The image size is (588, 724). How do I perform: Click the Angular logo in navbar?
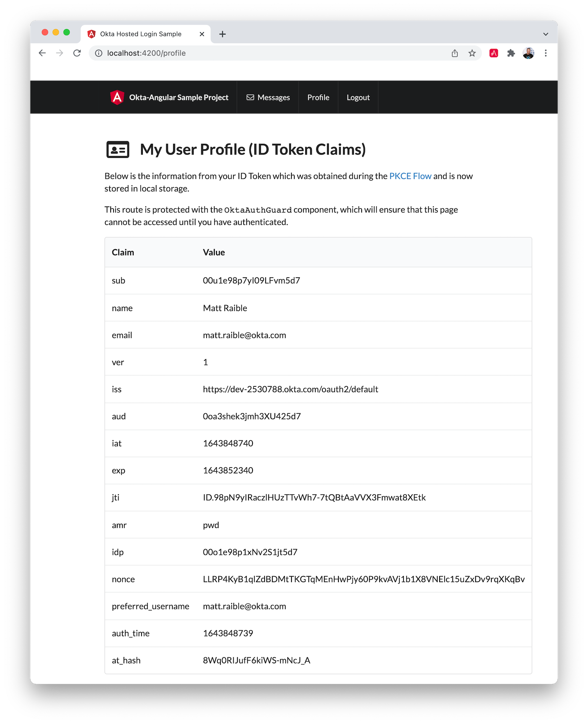[x=117, y=97]
